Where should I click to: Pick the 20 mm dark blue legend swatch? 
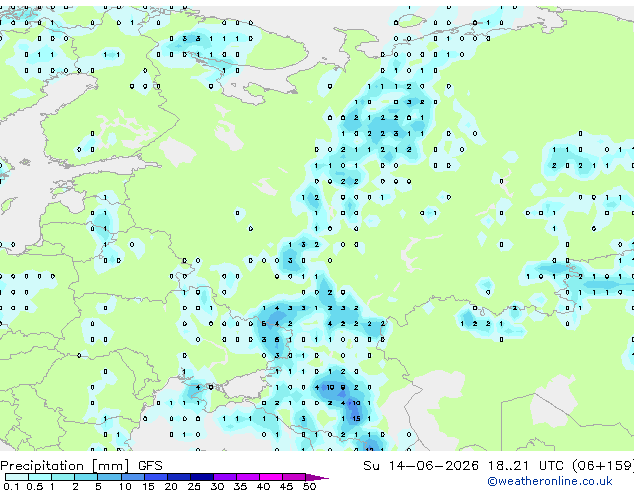pyautogui.click(x=178, y=477)
